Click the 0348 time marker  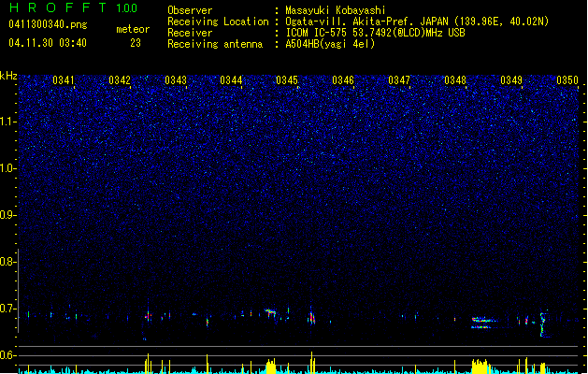click(x=455, y=80)
